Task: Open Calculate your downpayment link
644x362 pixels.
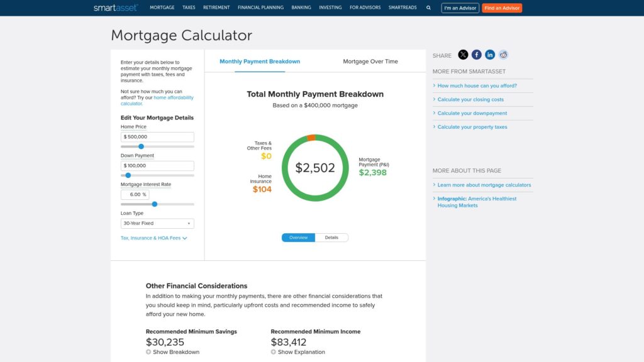Action: click(x=472, y=113)
